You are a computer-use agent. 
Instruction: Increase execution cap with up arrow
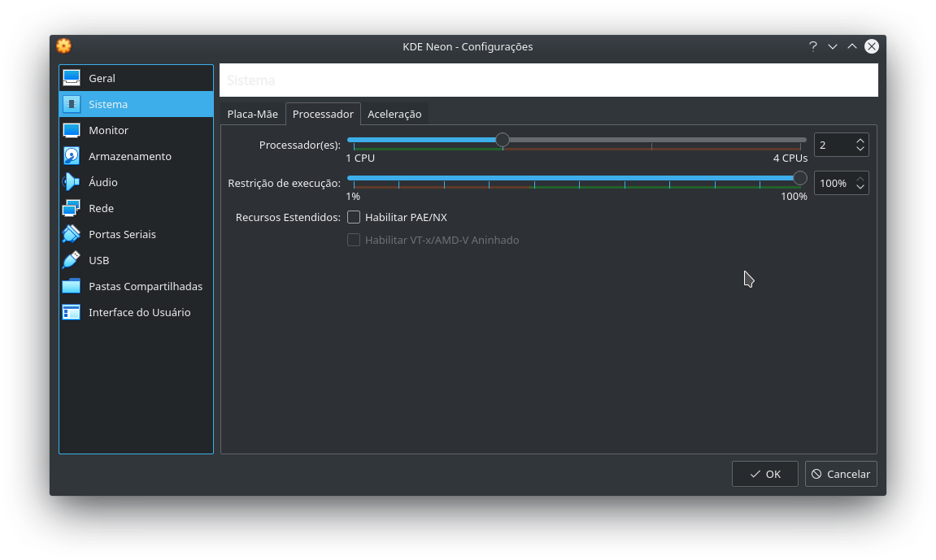860,180
